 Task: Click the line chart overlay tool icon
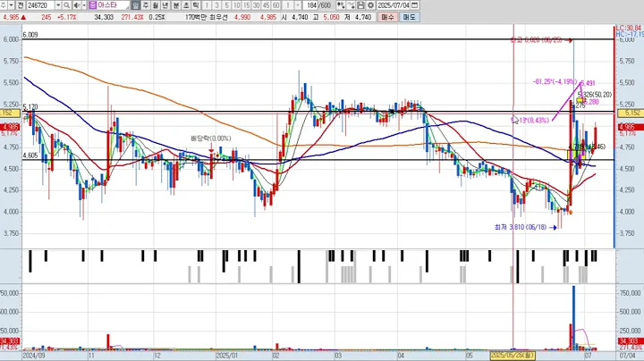(x=351, y=5)
